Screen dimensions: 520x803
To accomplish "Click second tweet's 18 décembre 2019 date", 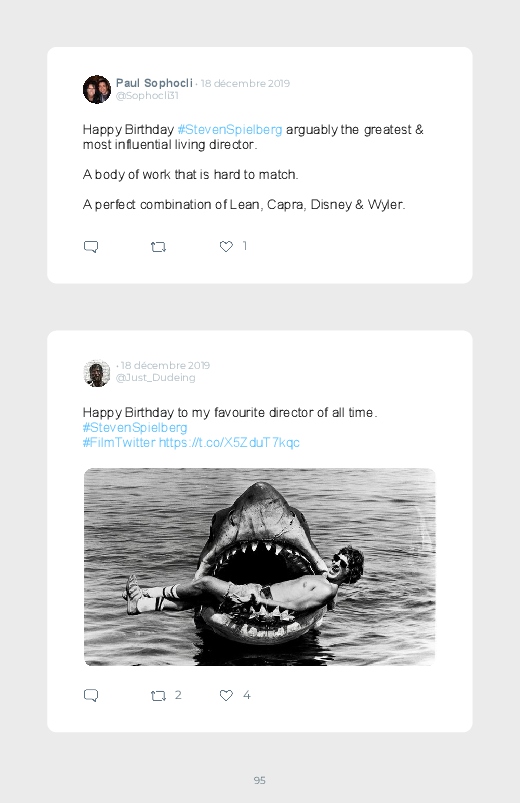I will (x=165, y=366).
